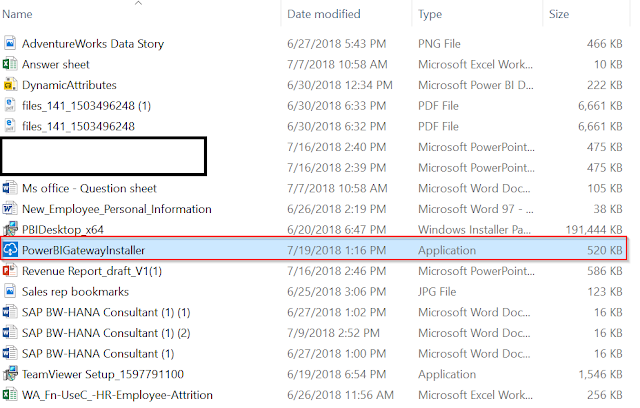Sort by the Type column header
This screenshot has width=640, height=408.
point(430,14)
